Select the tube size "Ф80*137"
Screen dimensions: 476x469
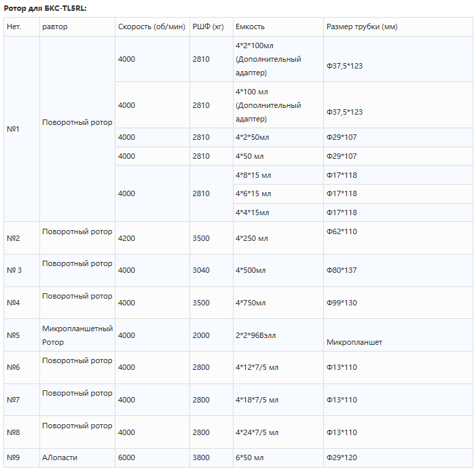(342, 270)
